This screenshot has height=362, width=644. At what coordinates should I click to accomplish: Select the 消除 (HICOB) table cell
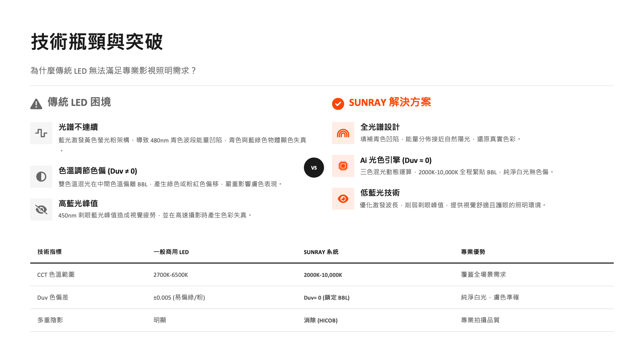click(320, 320)
